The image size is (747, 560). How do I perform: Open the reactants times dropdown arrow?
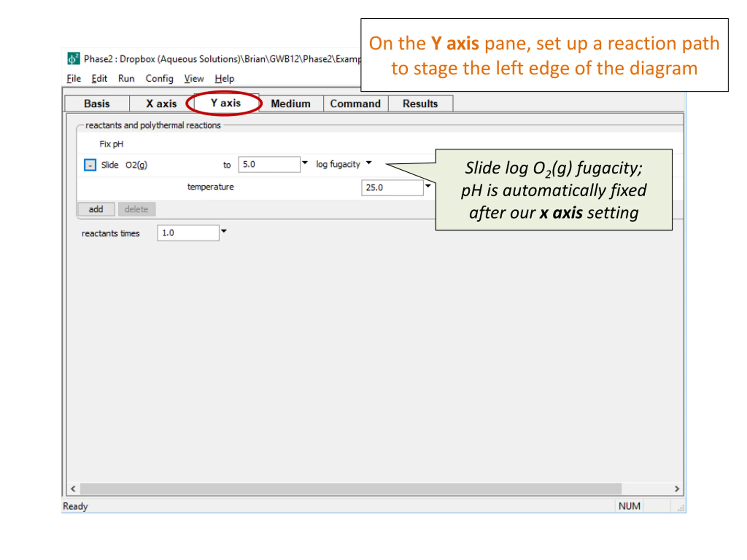pos(224,231)
